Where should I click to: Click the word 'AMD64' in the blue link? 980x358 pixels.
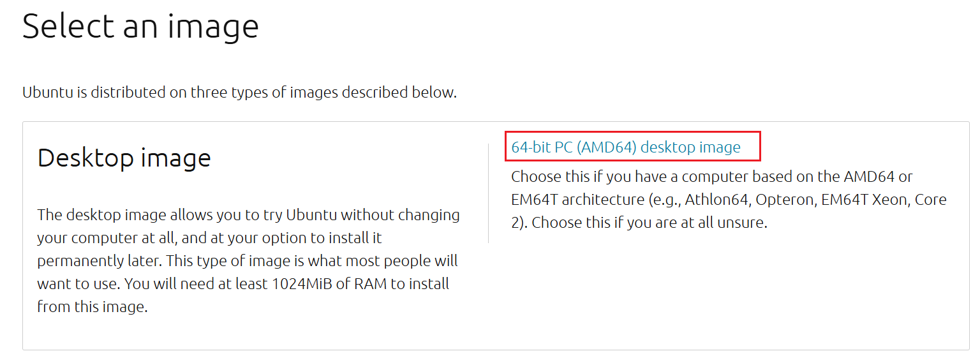tap(607, 147)
